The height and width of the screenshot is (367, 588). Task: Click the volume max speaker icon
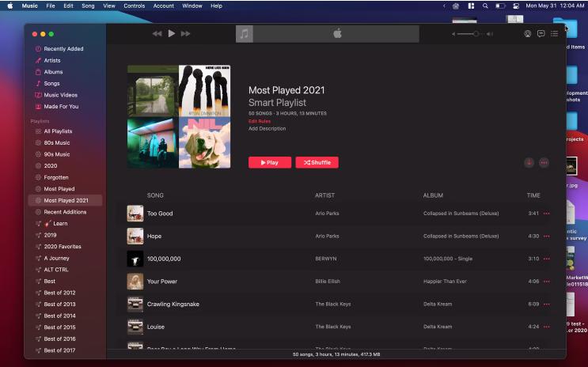coord(490,34)
